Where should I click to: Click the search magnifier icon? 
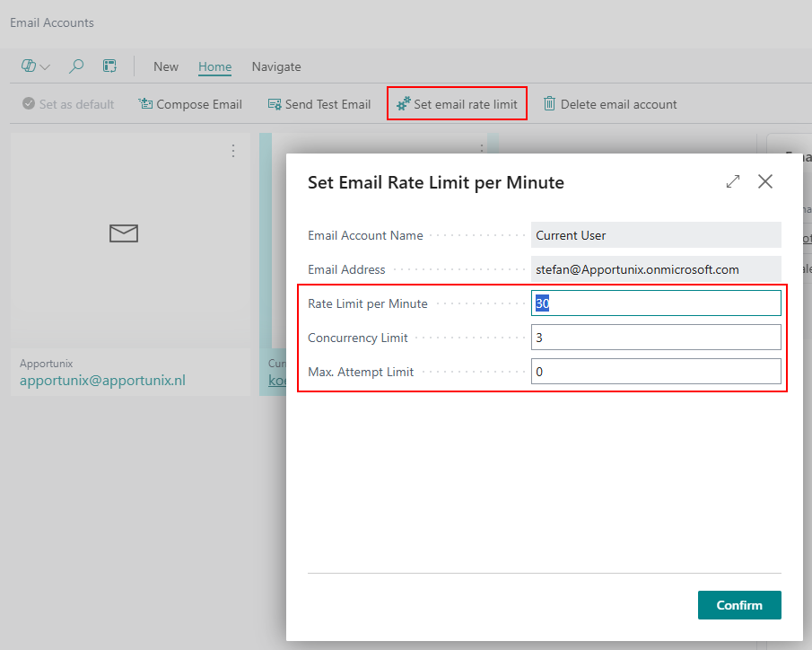[x=76, y=66]
